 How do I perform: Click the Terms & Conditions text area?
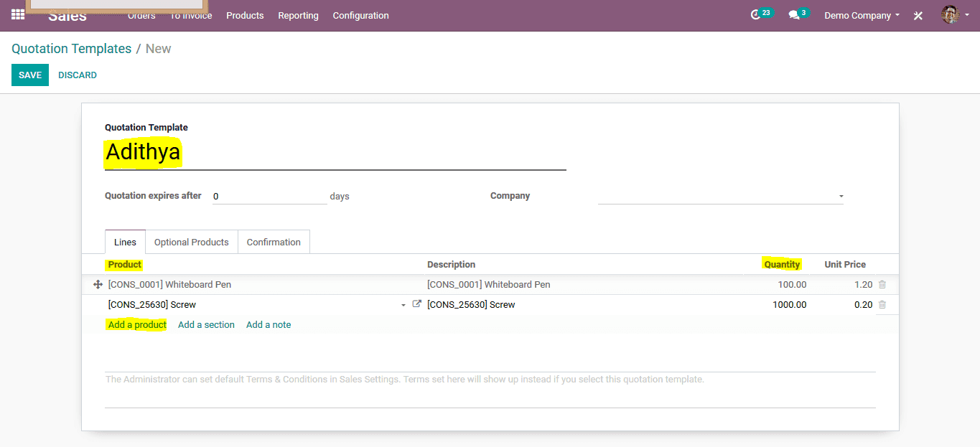pos(490,390)
